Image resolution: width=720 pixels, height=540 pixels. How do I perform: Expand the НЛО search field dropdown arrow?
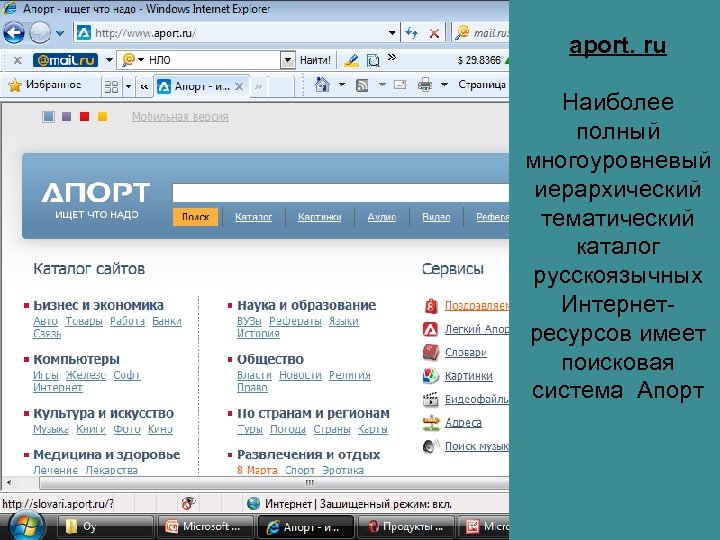coord(287,60)
